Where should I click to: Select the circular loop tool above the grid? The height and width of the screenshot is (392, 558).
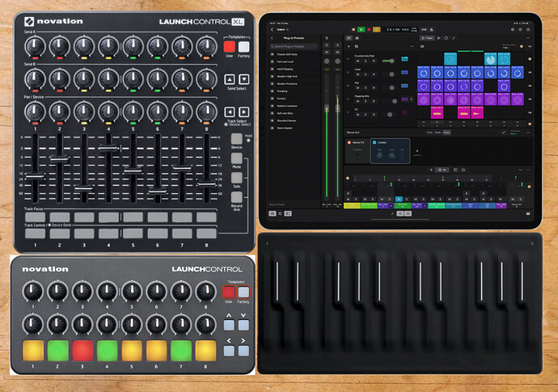(446, 38)
